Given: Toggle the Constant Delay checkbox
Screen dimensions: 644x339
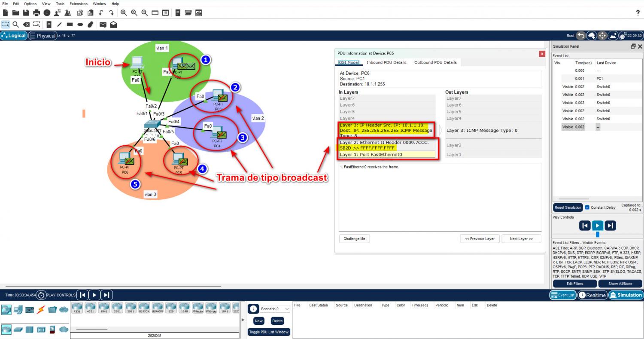Looking at the screenshot, I should click(587, 208).
